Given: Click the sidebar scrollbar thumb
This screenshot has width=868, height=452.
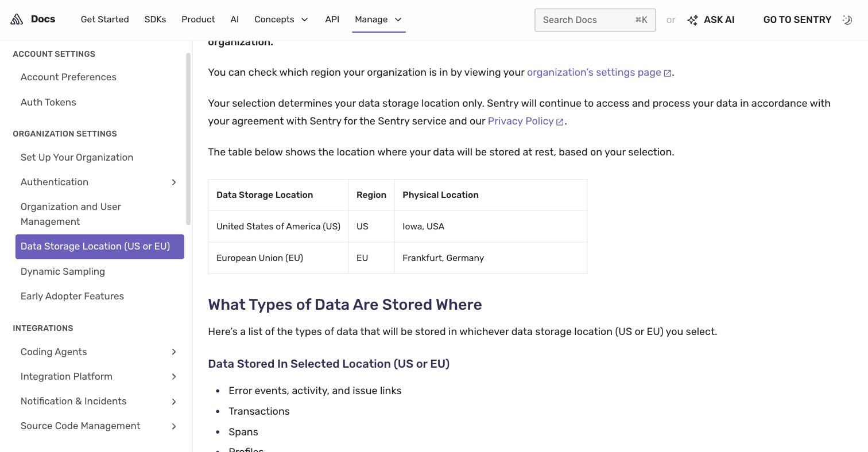Looking at the screenshot, I should pos(188,138).
